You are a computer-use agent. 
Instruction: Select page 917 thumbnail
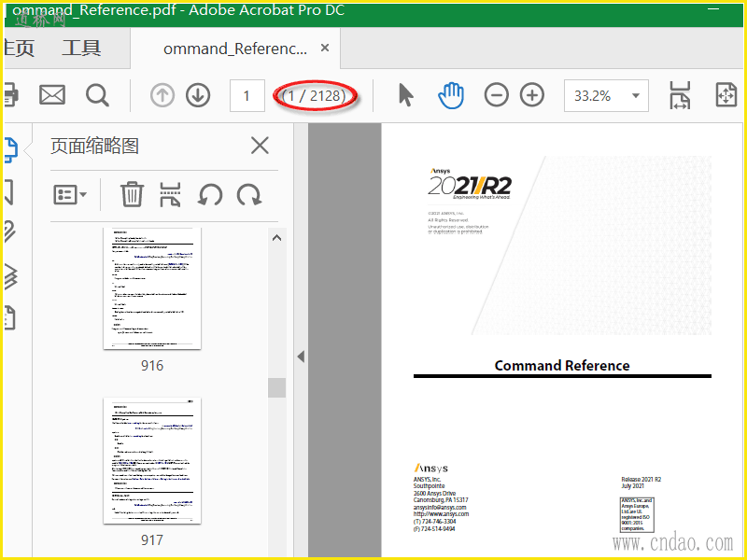[x=152, y=460]
